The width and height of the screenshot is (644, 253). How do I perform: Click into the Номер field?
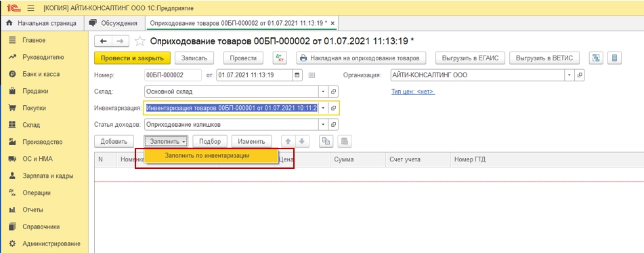[173, 75]
